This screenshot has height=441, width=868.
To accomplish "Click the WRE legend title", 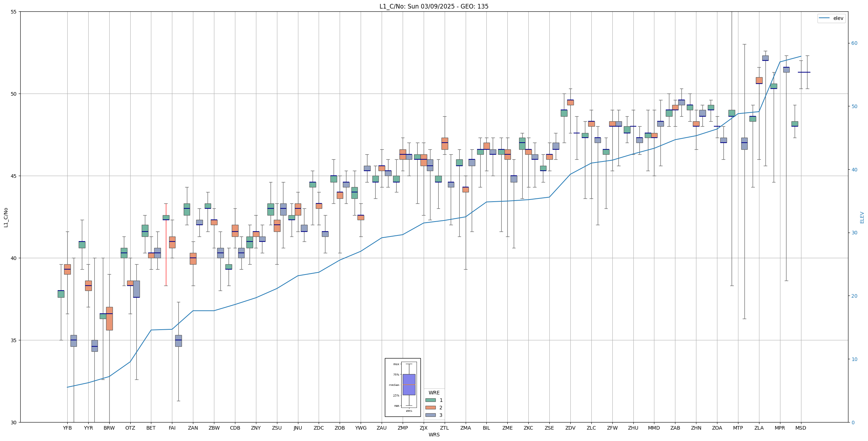I will [x=434, y=393].
